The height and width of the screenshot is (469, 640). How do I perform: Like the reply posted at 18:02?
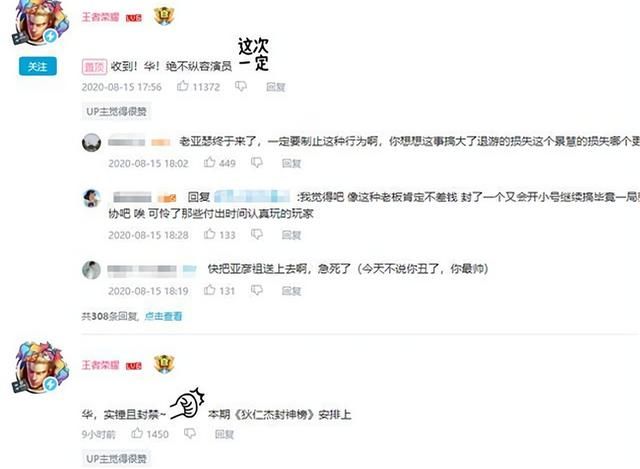pos(209,162)
